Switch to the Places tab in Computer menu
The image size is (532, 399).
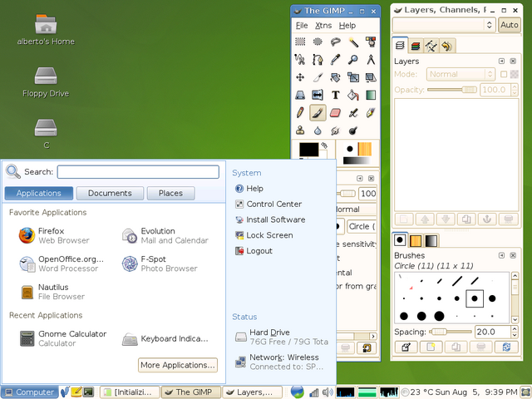point(170,193)
